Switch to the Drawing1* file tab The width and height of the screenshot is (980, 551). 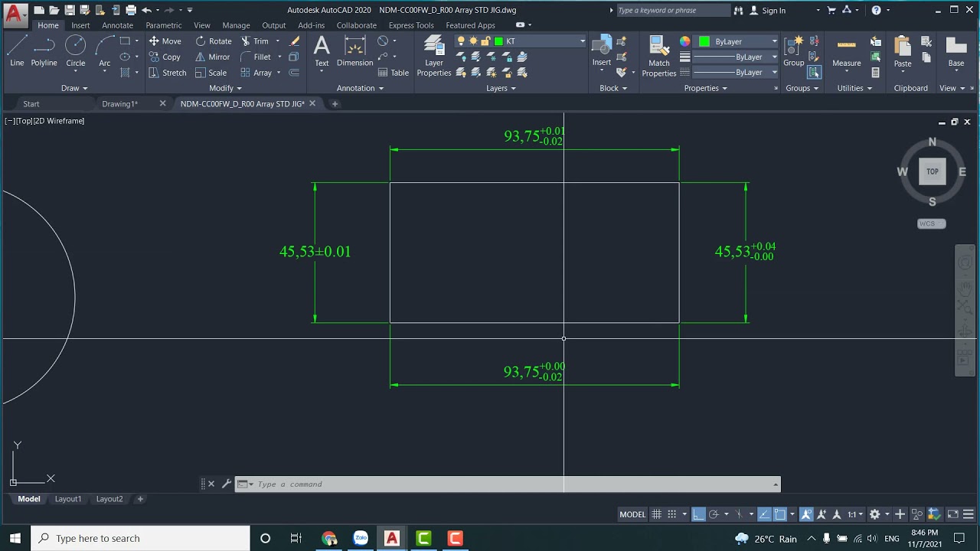pyautogui.click(x=120, y=104)
